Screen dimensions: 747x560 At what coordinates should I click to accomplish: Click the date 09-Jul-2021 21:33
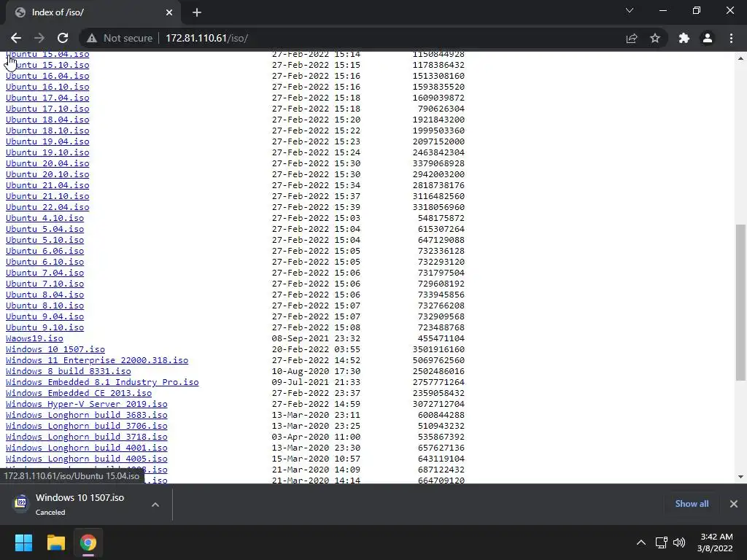point(316,382)
